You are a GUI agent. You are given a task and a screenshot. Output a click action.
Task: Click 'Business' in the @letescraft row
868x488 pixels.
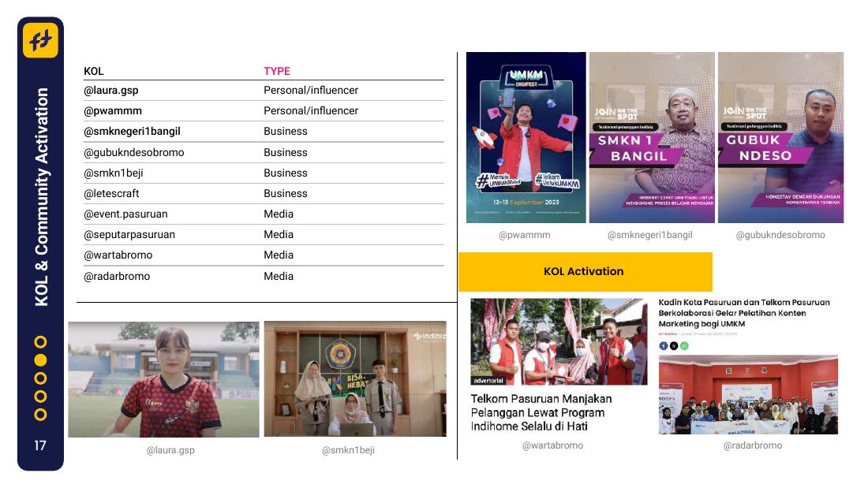click(x=285, y=194)
